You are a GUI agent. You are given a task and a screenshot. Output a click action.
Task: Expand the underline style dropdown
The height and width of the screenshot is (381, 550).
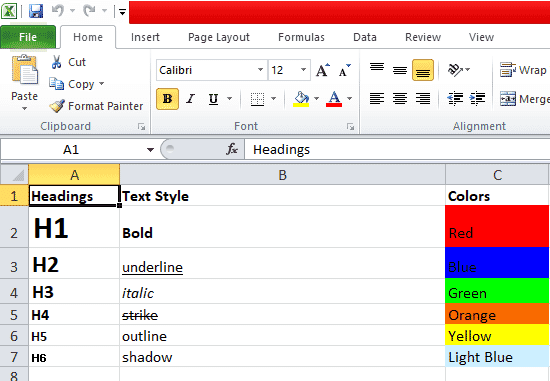coord(230,99)
